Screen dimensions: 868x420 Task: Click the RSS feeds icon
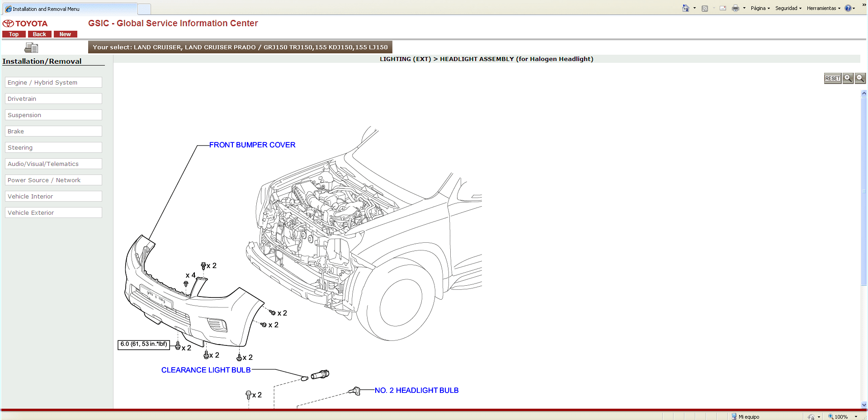[704, 8]
